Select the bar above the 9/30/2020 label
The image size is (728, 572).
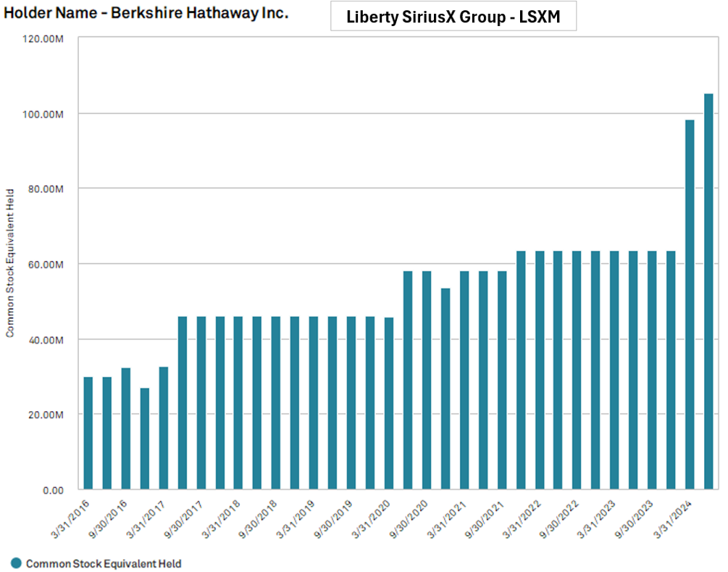coord(427,380)
